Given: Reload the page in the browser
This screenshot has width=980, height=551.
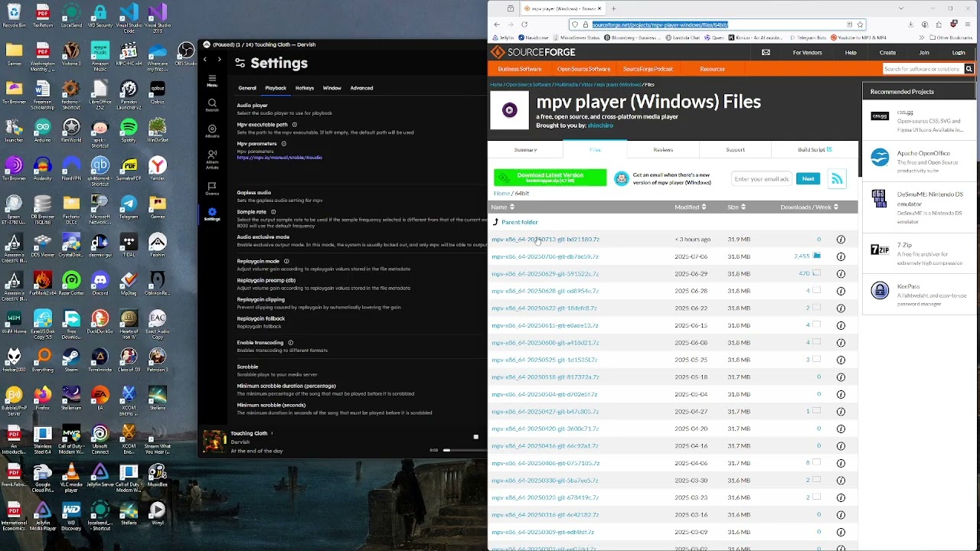Looking at the screenshot, I should click(x=524, y=24).
